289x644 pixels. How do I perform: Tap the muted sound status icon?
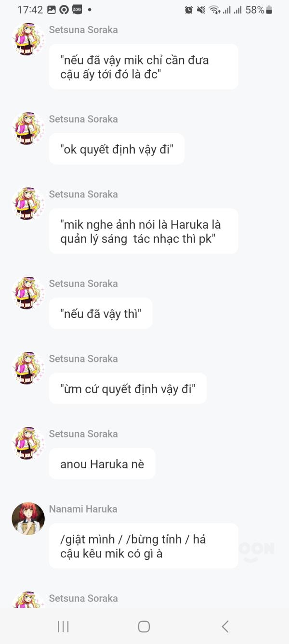[201, 10]
